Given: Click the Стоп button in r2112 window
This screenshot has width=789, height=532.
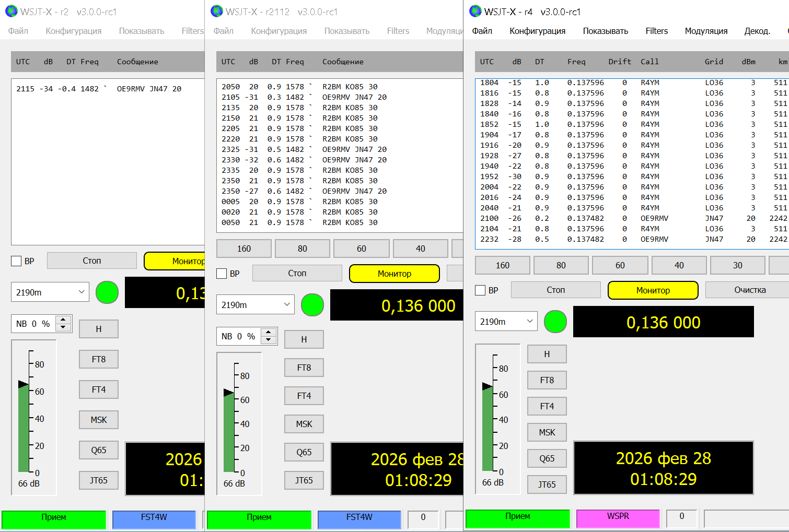Looking at the screenshot, I should (297, 273).
